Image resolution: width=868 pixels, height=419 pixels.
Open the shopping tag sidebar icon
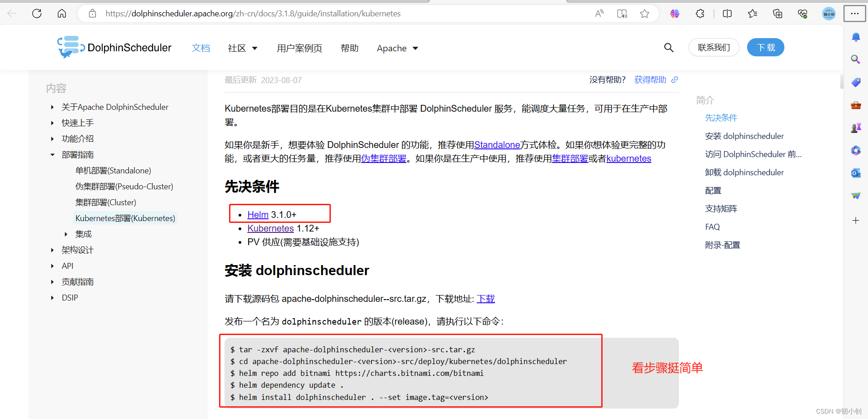[x=856, y=82]
